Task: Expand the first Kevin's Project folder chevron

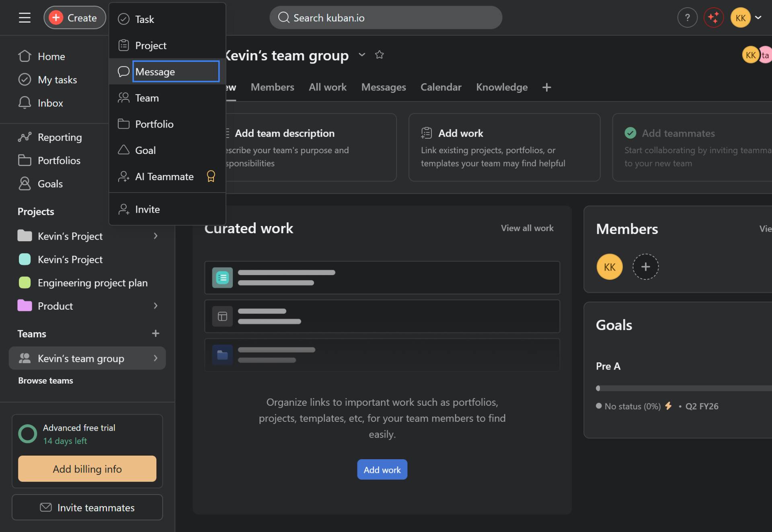Action: pyautogui.click(x=156, y=236)
